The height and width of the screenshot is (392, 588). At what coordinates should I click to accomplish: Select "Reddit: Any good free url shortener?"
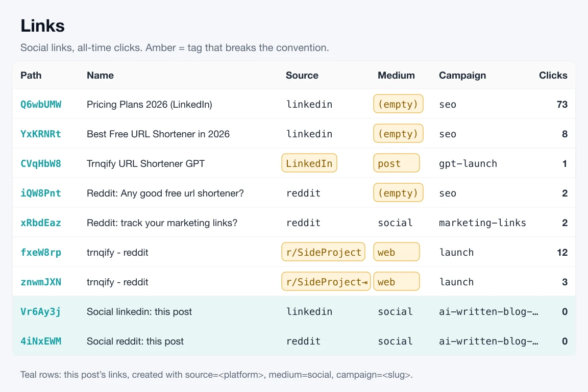coord(165,193)
